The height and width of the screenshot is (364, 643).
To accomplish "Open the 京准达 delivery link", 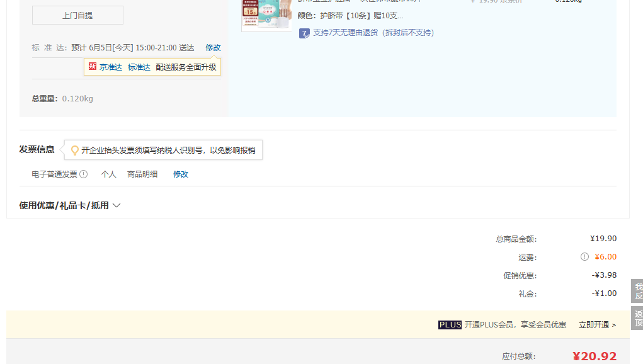I will [111, 67].
